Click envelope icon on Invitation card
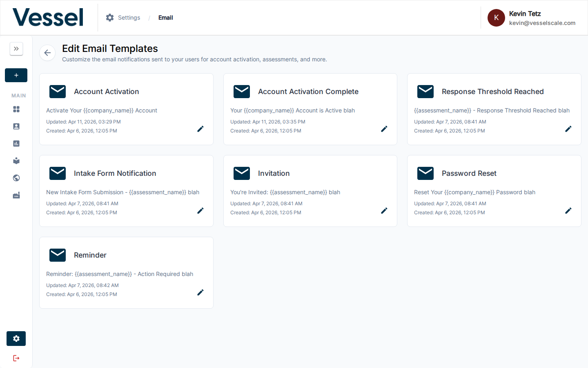Image resolution: width=588 pixels, height=368 pixels. (242, 173)
